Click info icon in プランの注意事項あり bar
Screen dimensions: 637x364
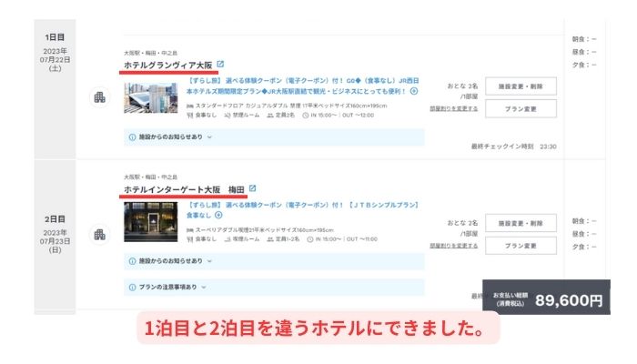tap(132, 288)
